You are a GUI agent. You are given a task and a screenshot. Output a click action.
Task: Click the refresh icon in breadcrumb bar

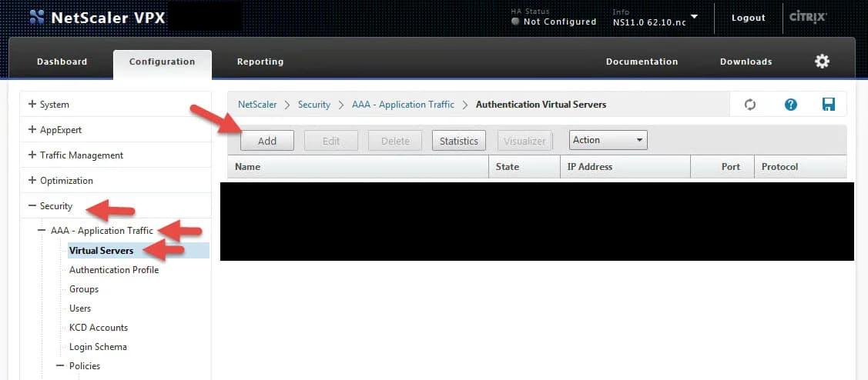tap(750, 105)
